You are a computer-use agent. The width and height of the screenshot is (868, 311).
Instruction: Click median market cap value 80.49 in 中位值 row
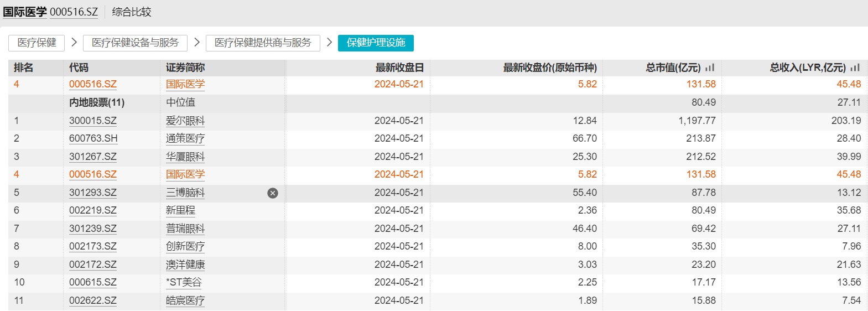coord(704,102)
